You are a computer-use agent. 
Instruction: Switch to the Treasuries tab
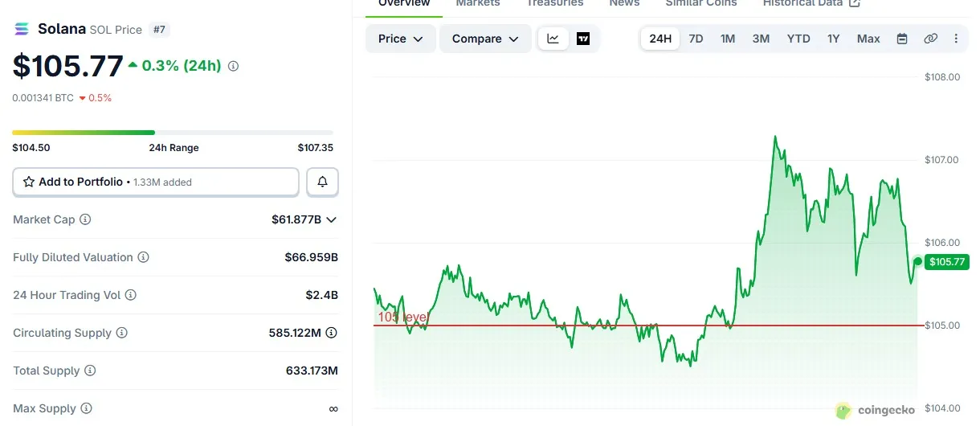click(x=554, y=4)
